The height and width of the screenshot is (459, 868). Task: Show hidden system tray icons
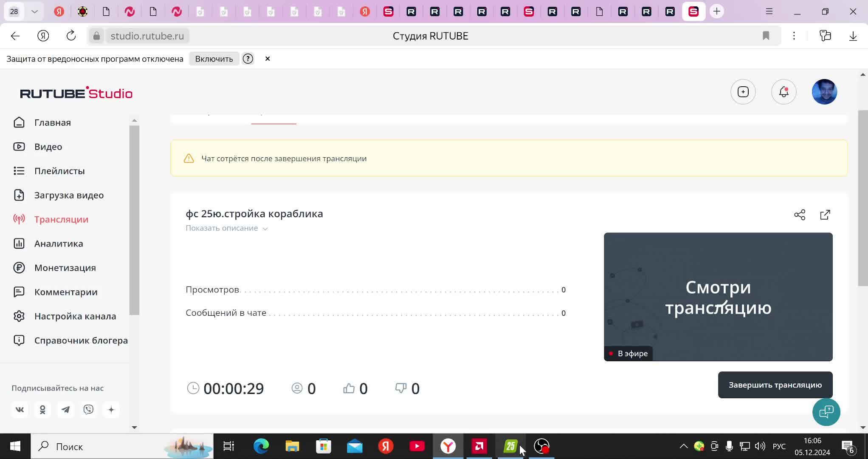[x=683, y=446]
